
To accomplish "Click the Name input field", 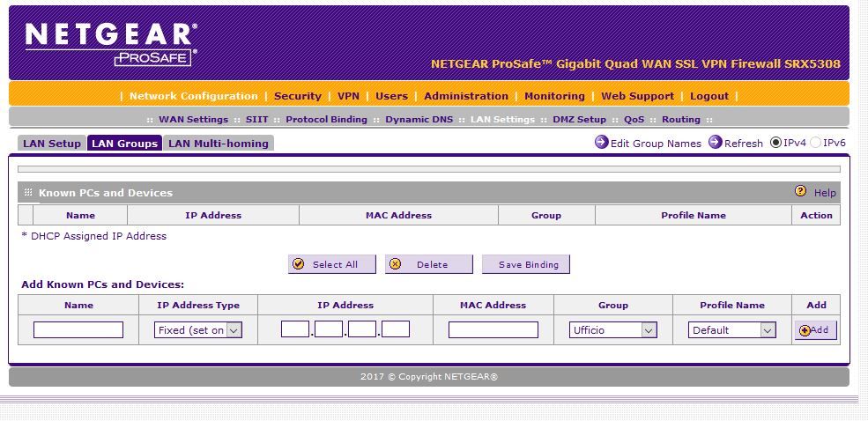I will pyautogui.click(x=78, y=329).
